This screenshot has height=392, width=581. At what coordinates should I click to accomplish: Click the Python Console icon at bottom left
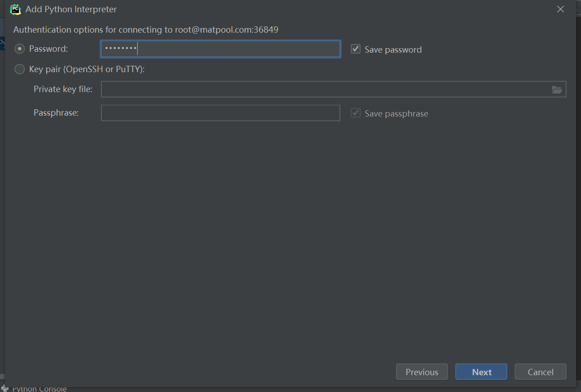pos(5,388)
